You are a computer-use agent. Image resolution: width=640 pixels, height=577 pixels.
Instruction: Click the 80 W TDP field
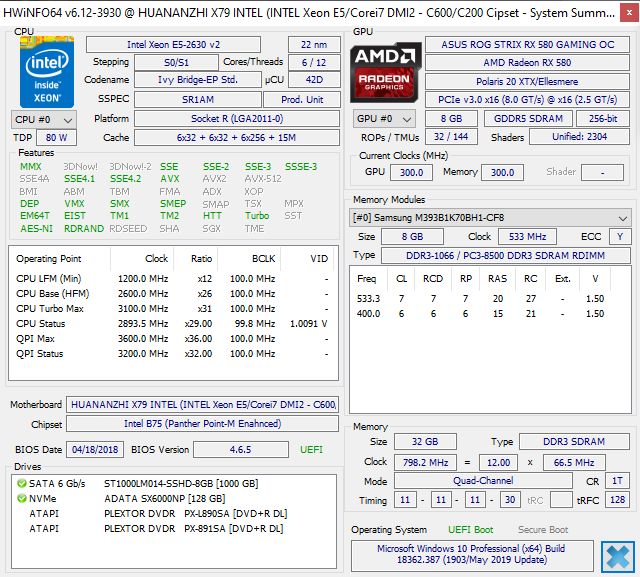[56, 138]
